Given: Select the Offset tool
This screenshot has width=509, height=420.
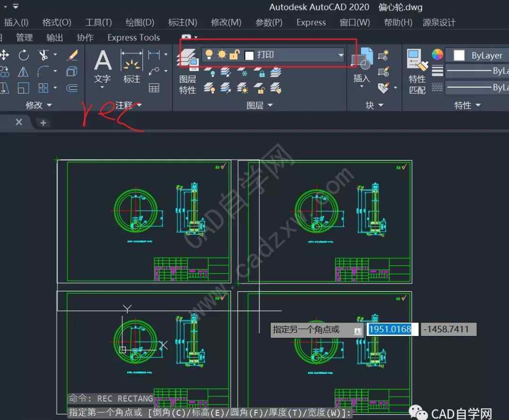Looking at the screenshot, I should [72, 88].
